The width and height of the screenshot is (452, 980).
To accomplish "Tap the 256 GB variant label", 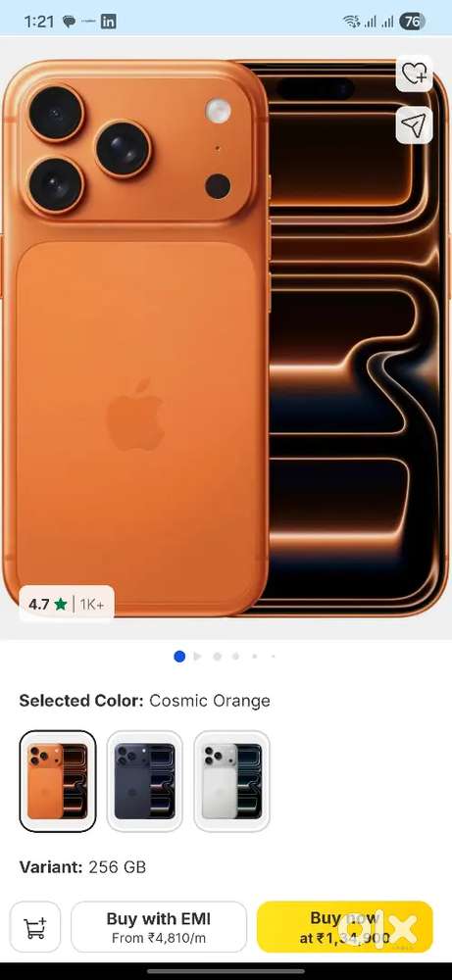I will point(117,867).
